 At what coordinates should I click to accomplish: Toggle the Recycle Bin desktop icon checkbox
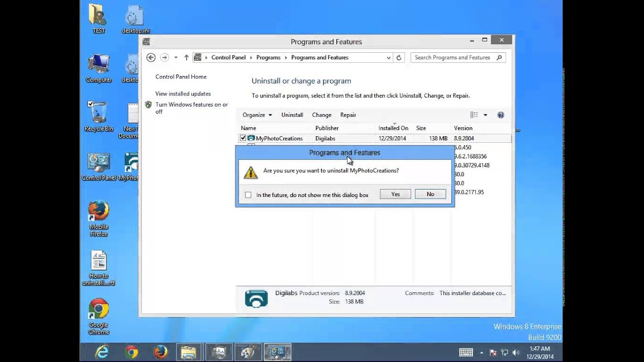(x=91, y=104)
